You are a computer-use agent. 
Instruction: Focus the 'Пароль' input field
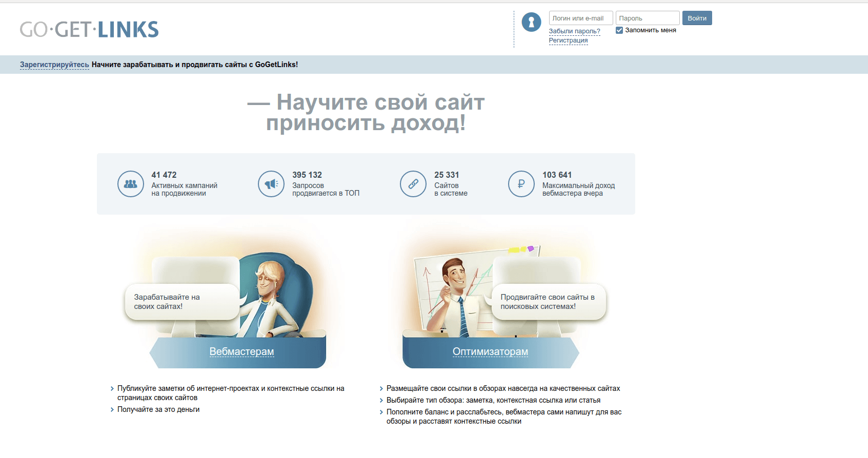coord(648,18)
